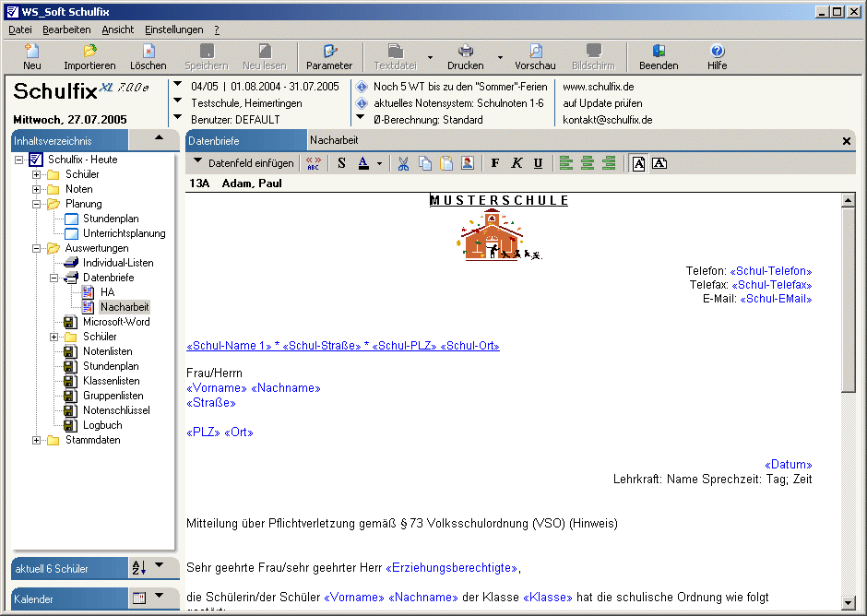Click the Löschen toolbar icon
Screen dimensions: 867x616
[148, 52]
